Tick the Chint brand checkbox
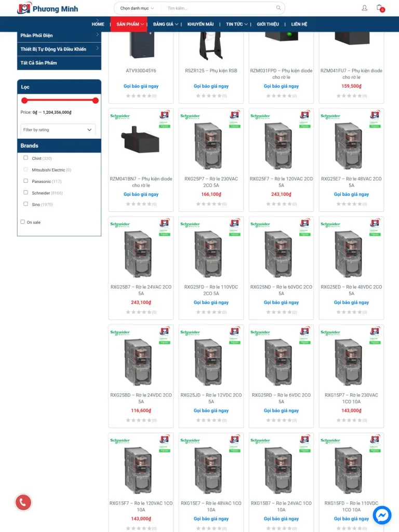Screen dimensions: 399x532 pos(26,158)
